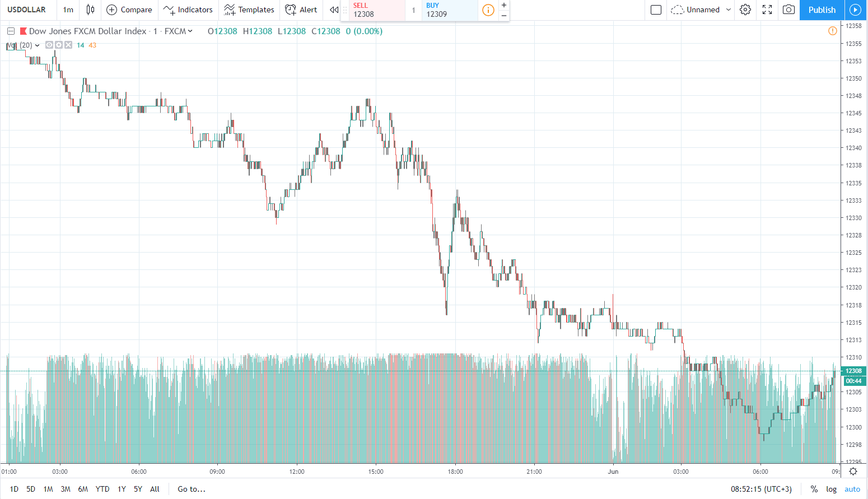Select the 3M time range
The image size is (868, 499).
66,489
